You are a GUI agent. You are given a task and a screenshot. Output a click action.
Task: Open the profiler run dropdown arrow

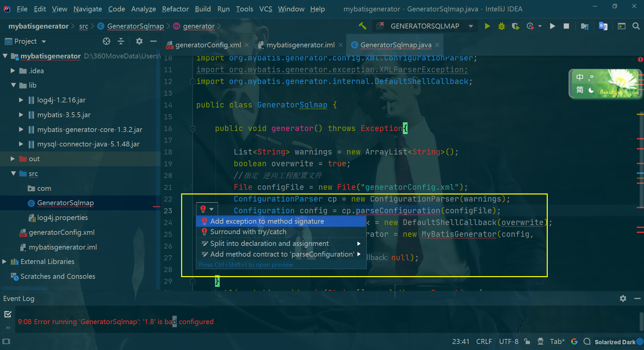540,26
